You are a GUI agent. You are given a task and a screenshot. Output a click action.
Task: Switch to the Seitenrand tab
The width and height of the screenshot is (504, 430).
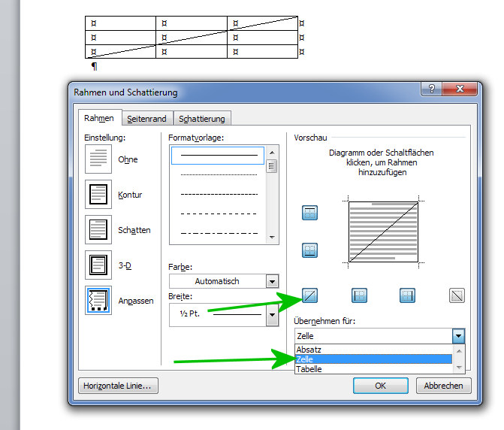pyautogui.click(x=147, y=119)
